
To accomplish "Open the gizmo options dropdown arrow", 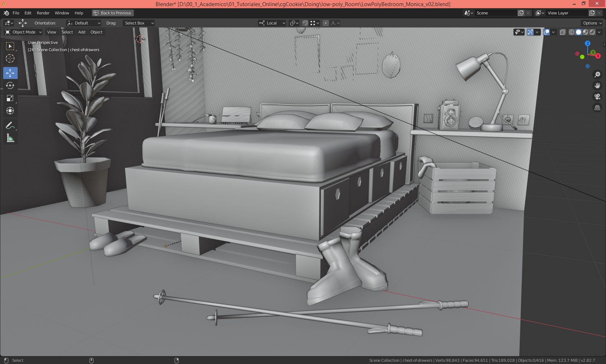I will 537,32.
